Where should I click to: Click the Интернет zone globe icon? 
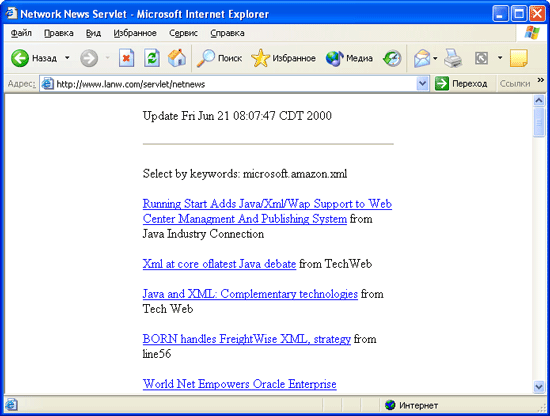click(390, 405)
